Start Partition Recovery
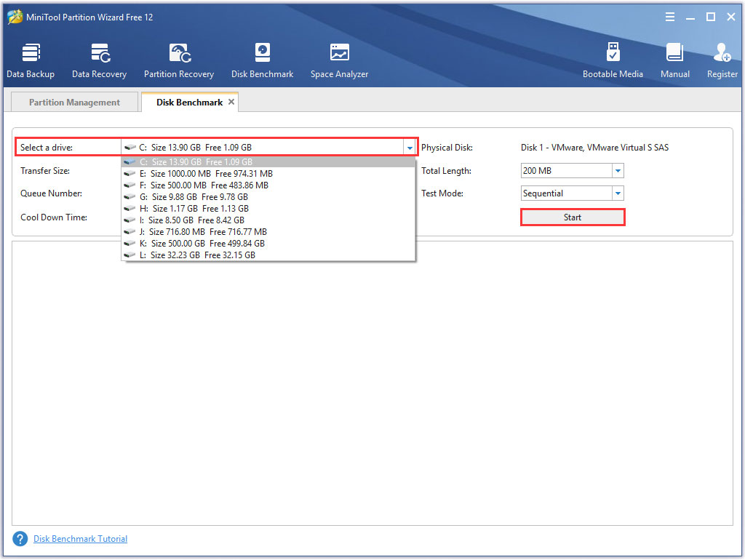 pos(178,60)
